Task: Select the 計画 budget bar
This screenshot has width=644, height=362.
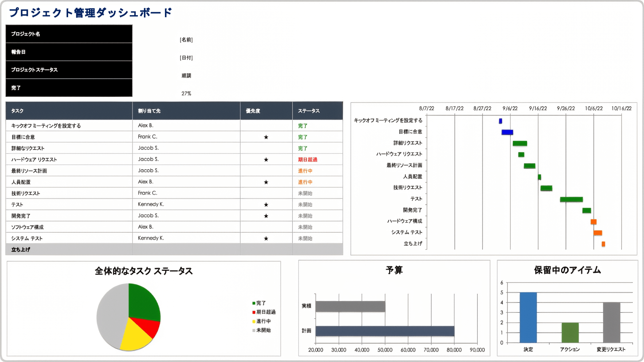Action: point(385,331)
